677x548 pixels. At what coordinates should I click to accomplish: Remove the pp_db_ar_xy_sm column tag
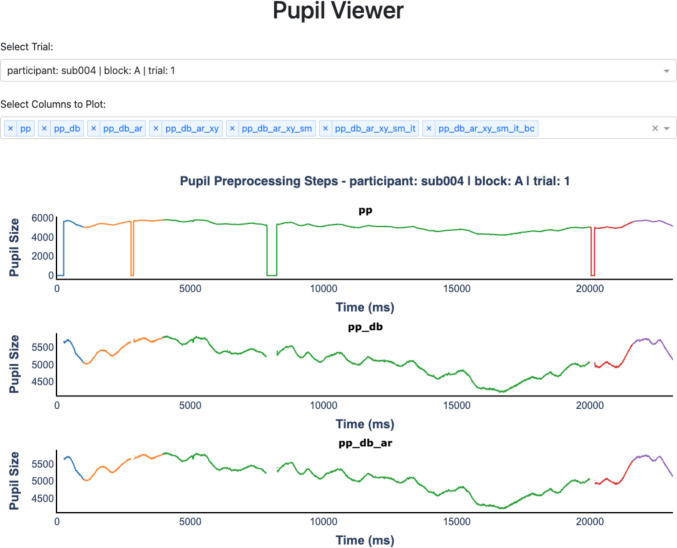232,128
